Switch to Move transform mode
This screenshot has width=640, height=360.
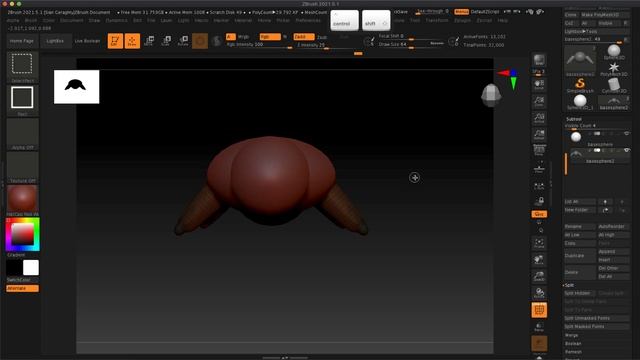click(x=149, y=41)
